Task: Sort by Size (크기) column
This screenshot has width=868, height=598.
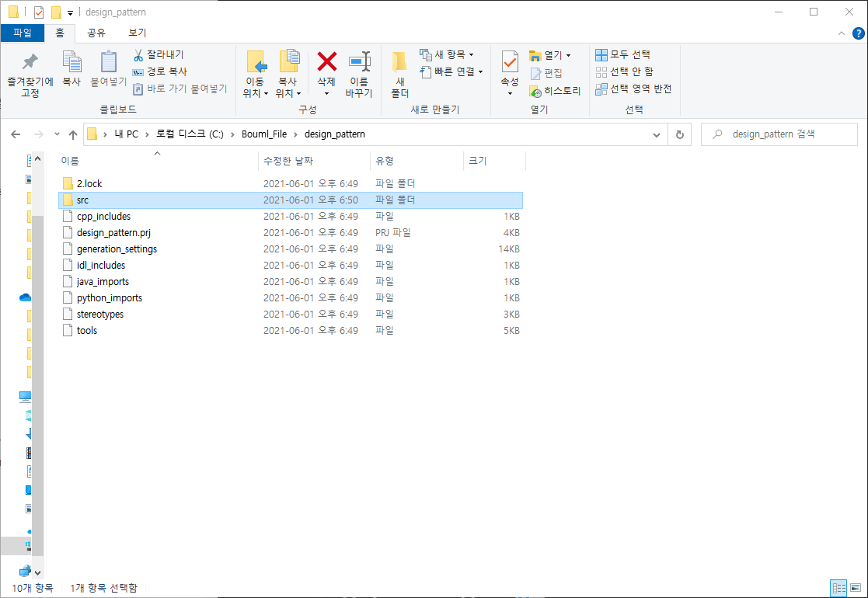Action: pyautogui.click(x=493, y=161)
